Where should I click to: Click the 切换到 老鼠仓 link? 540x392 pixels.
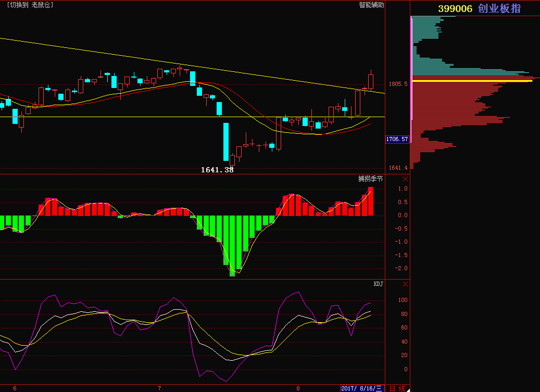pos(30,5)
